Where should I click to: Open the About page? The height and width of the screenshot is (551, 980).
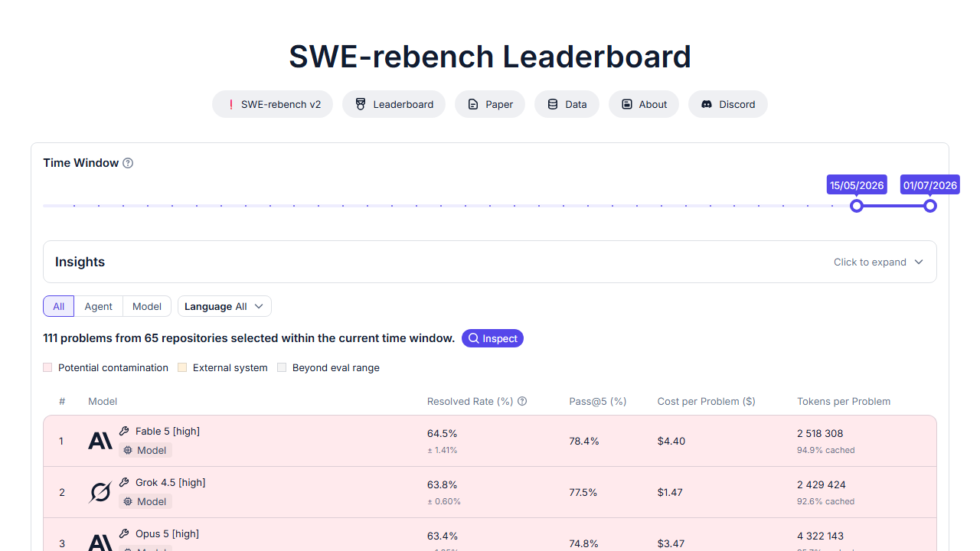pyautogui.click(x=644, y=104)
